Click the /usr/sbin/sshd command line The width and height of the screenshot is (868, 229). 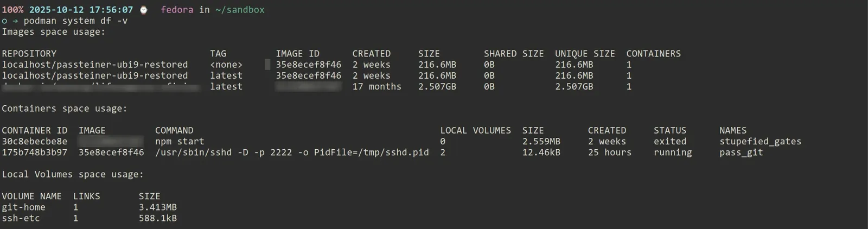click(x=292, y=152)
